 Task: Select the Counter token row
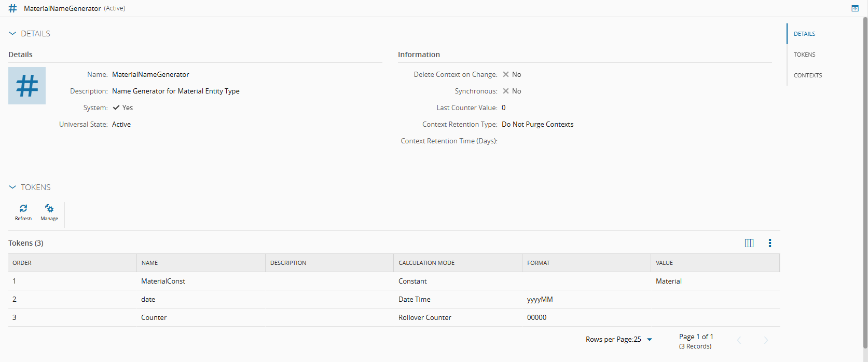(x=154, y=317)
